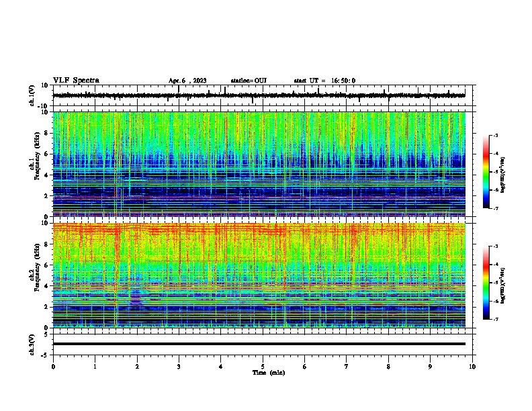
Task: Click the "2" kHz tick on ch.1 spectrogram
Action: coord(46,195)
